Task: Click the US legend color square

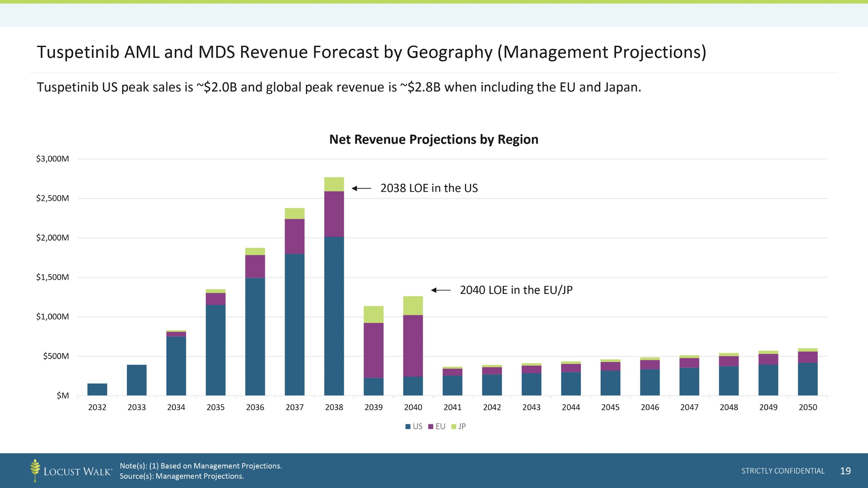Action: 408,427
